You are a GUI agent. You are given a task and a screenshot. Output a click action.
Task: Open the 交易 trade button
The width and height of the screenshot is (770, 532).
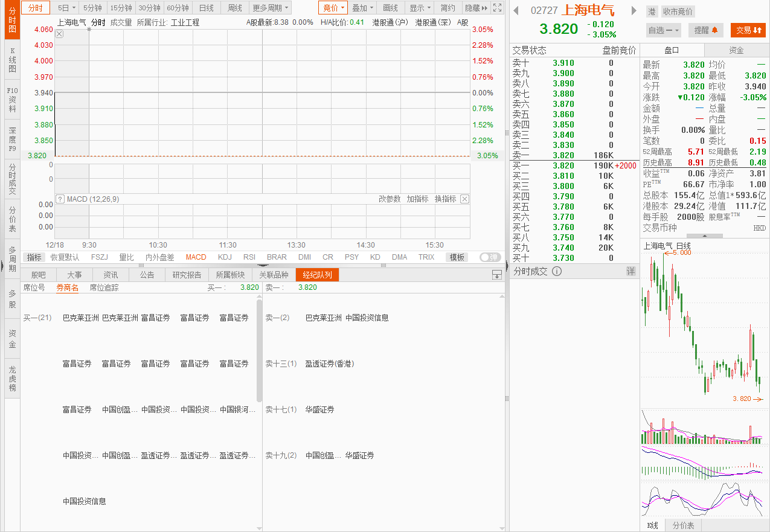(748, 30)
